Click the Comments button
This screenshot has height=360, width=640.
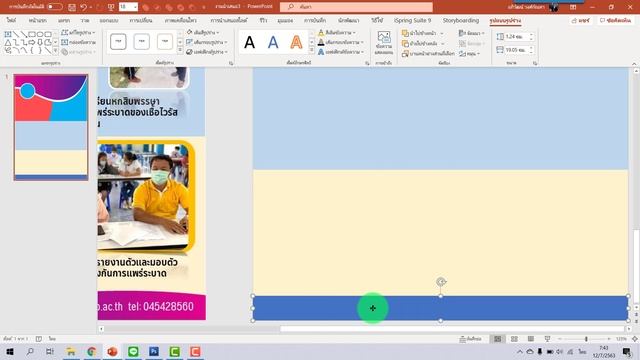[x=616, y=20]
